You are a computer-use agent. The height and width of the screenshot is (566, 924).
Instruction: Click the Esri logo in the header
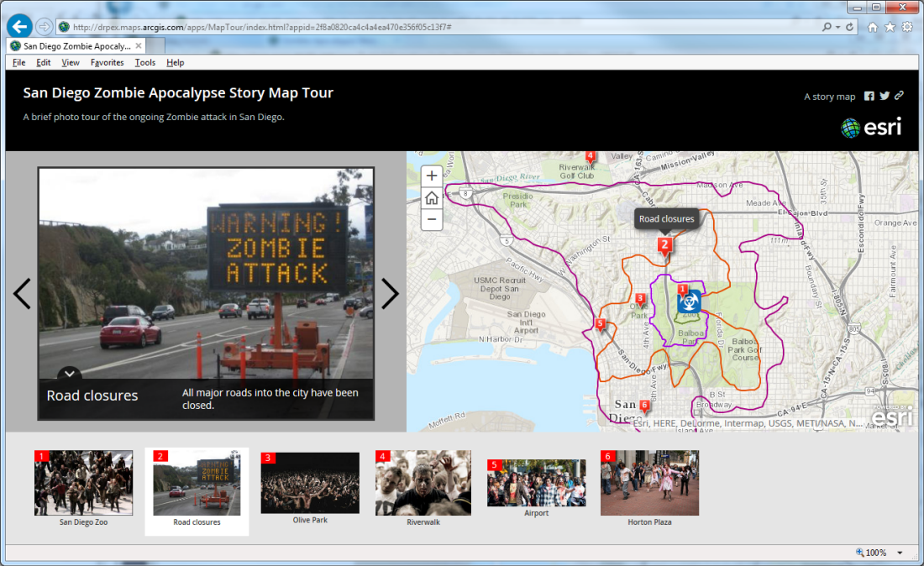click(x=872, y=127)
